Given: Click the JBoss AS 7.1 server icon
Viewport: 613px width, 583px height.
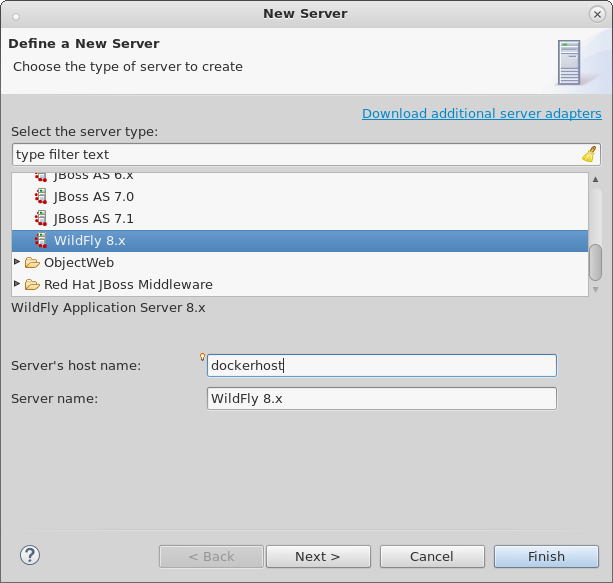Looking at the screenshot, I should click(41, 219).
